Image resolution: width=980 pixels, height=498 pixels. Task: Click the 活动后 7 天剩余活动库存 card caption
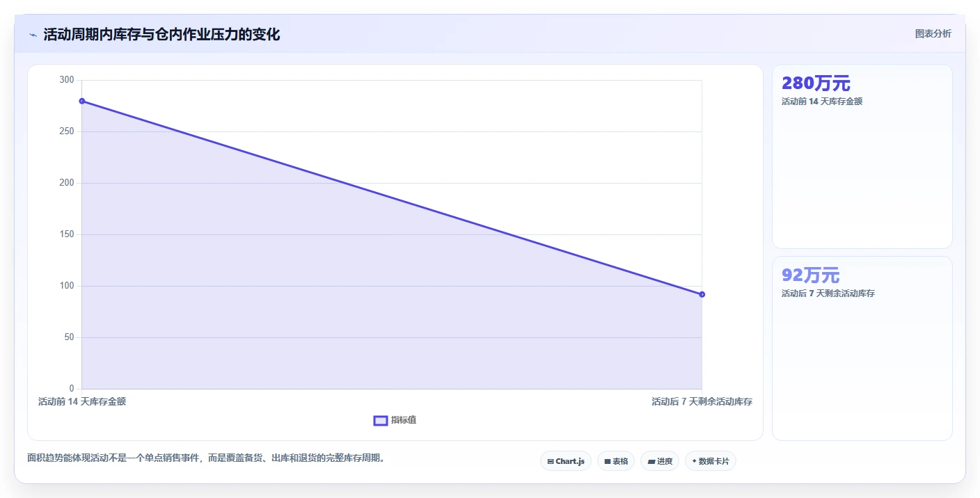click(x=828, y=294)
